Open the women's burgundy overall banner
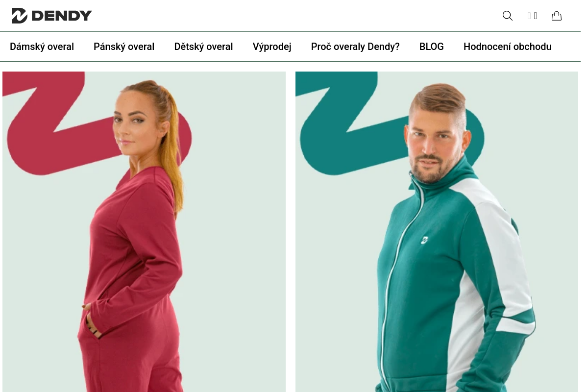The width and height of the screenshot is (588, 392). click(144, 232)
